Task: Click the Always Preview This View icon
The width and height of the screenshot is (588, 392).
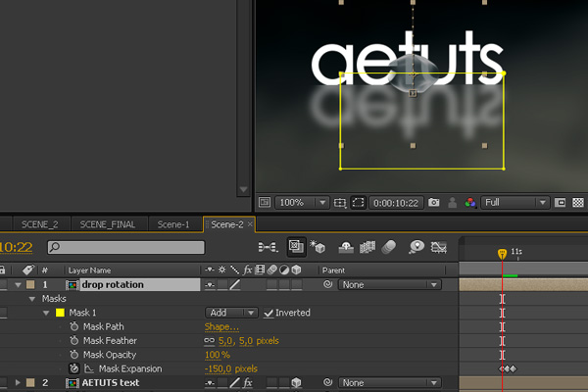Action: (x=265, y=203)
